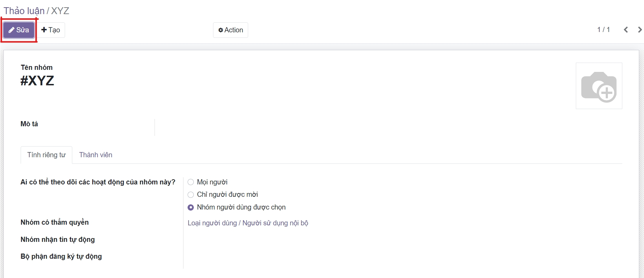The width and height of the screenshot is (644, 278).
Task: Click the Nhóm nhận tin tự động label
Action: 57,239
